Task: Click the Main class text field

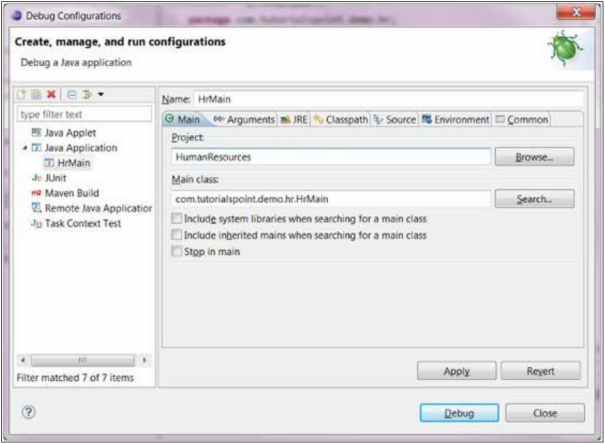Action: [x=330, y=199]
